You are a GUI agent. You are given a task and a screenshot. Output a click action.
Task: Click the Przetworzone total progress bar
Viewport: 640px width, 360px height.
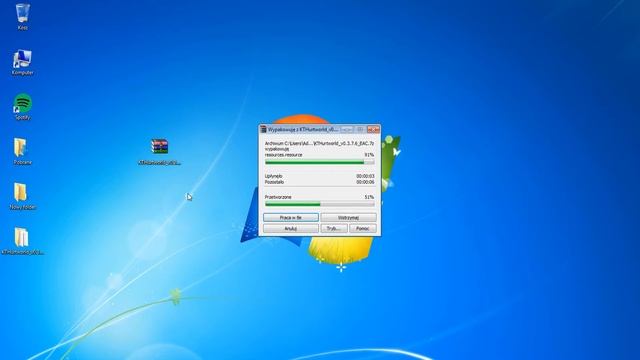tap(320, 204)
